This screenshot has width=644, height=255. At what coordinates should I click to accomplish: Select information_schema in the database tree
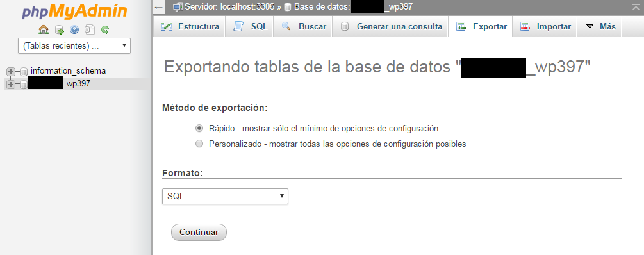pyautogui.click(x=68, y=70)
